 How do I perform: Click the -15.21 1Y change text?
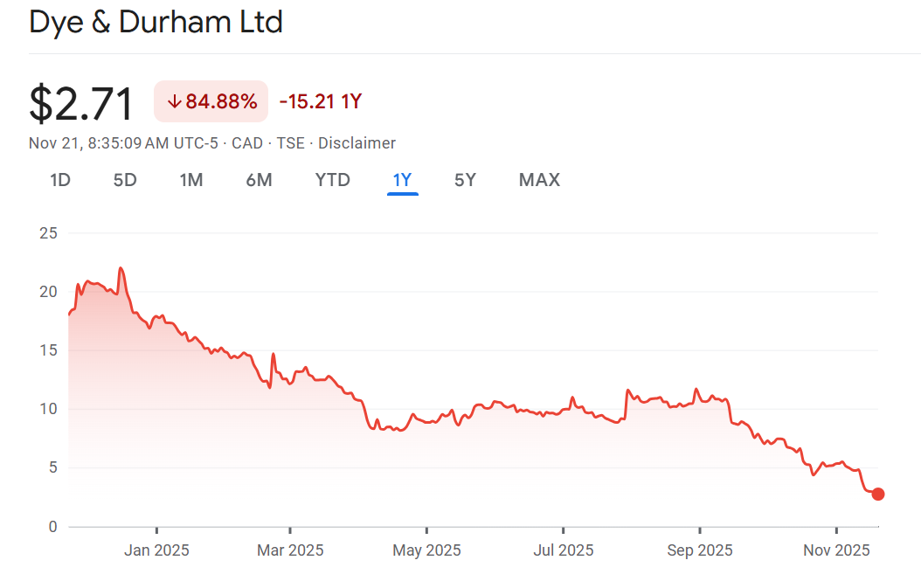pos(320,102)
